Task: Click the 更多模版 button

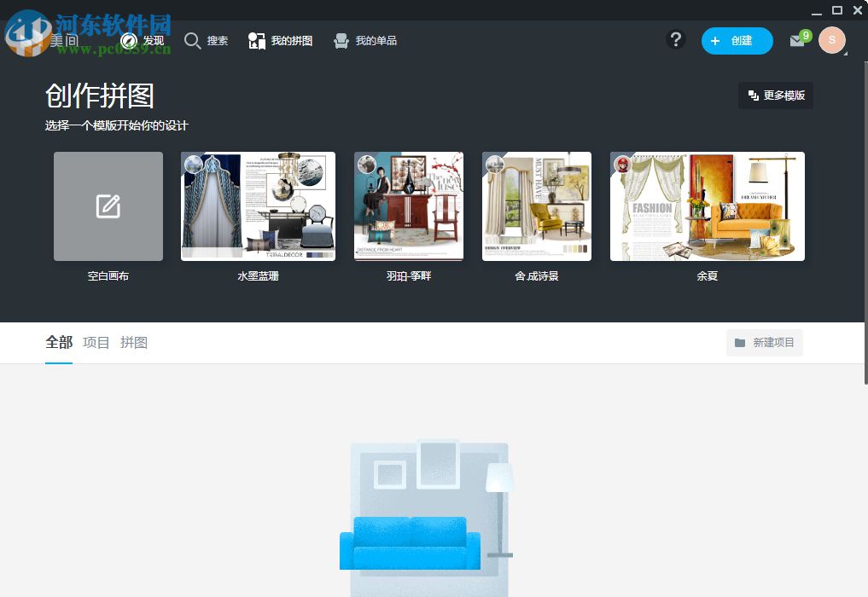Action: [776, 96]
